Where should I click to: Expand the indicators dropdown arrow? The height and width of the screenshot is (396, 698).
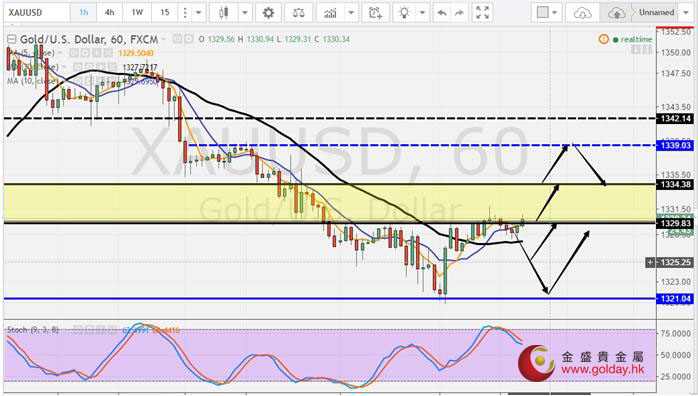click(x=351, y=12)
